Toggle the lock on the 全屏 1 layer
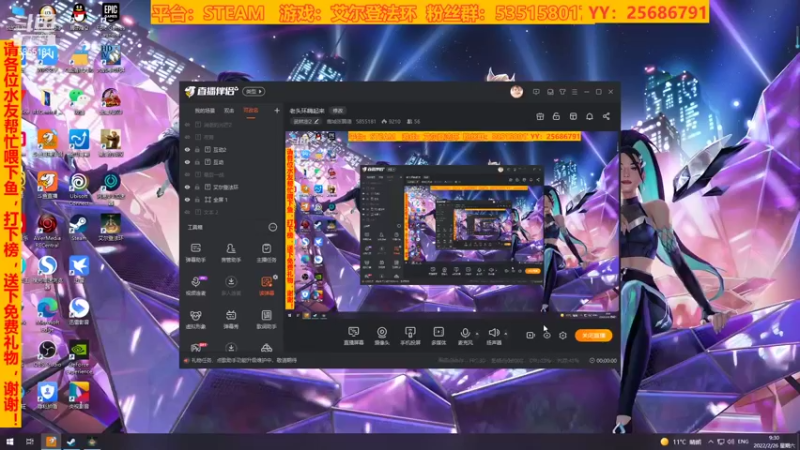800x450 pixels. (x=197, y=199)
